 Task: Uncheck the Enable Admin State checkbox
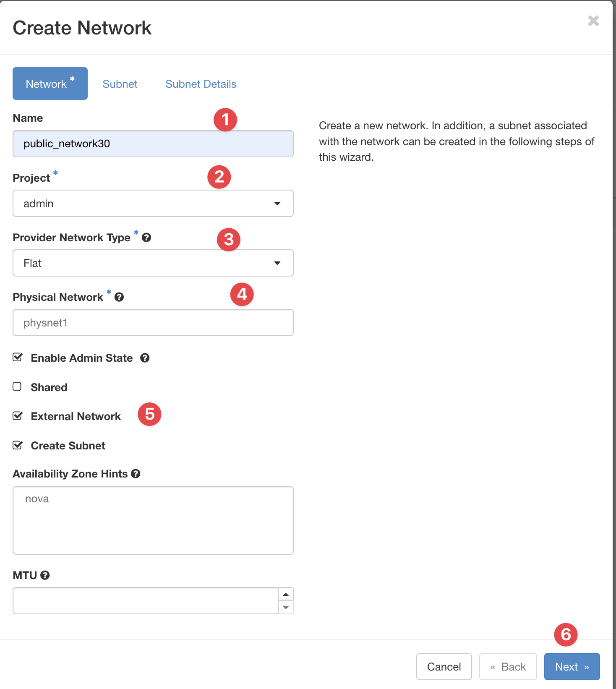[17, 358]
